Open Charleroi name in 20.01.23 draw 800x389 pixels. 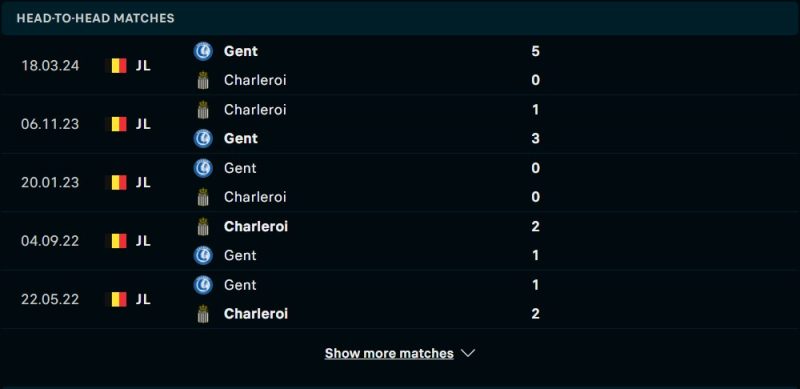(255, 197)
